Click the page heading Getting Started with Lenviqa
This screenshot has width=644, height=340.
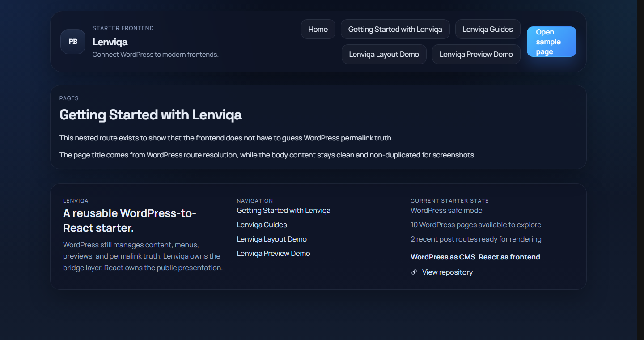[x=151, y=115]
